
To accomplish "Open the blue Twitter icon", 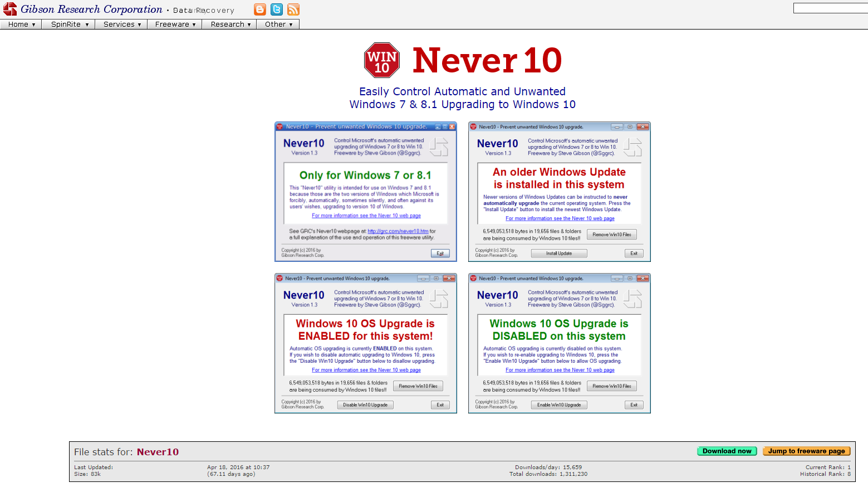I will (x=277, y=9).
